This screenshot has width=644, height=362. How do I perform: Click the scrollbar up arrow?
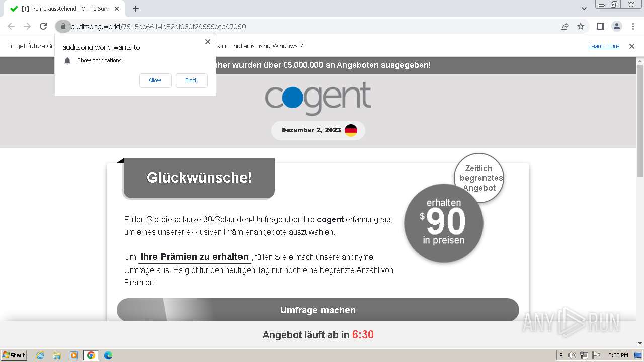point(640,60)
